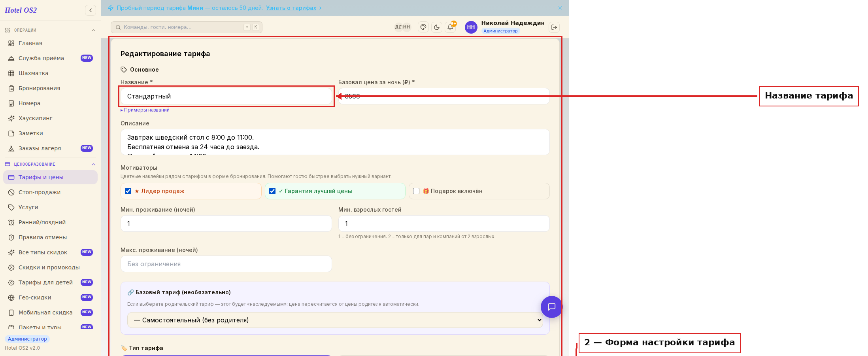The width and height of the screenshot is (868, 356).
Task: Click the Базовая цена за ночь field
Action: click(444, 96)
